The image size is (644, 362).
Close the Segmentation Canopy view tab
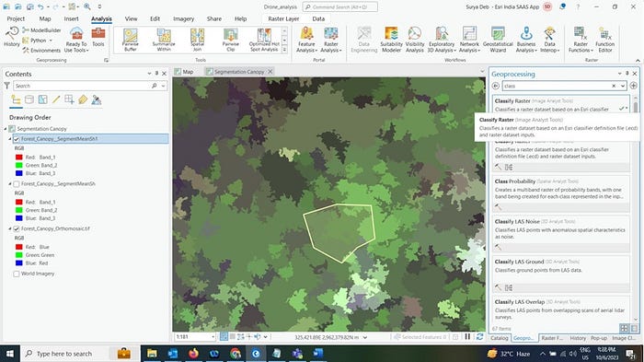270,72
